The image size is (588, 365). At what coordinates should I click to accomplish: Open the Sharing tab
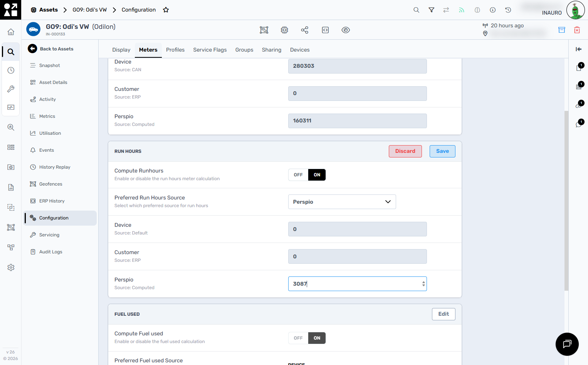coord(272,50)
